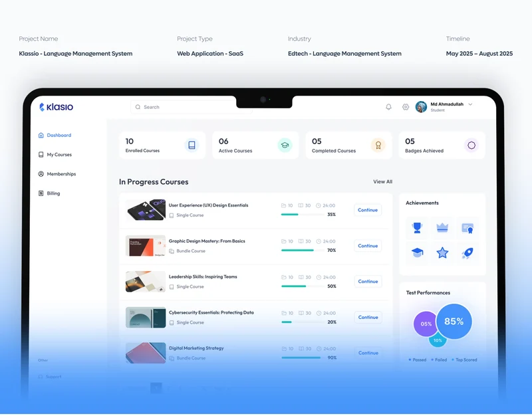Viewport: 532px width, 418px height.
Task: Click the My Courses book icon in sidebar
Action: [x=41, y=155]
